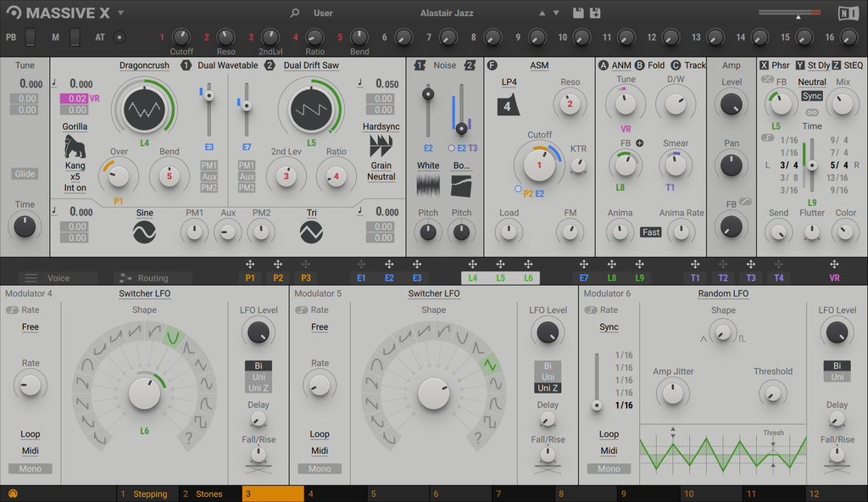The image size is (868, 502).
Task: Go to next preset with down arrow
Action: coord(556,14)
